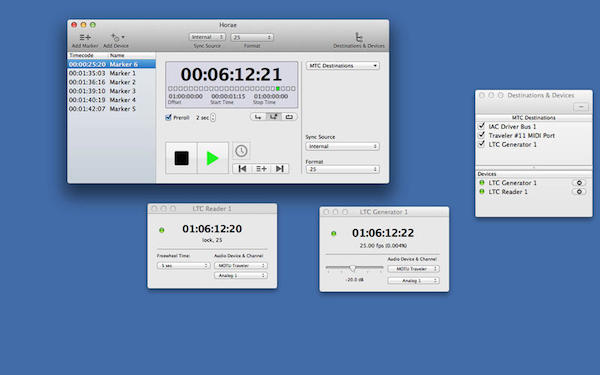Click the Name column header
The image size is (600, 375).
[132, 55]
